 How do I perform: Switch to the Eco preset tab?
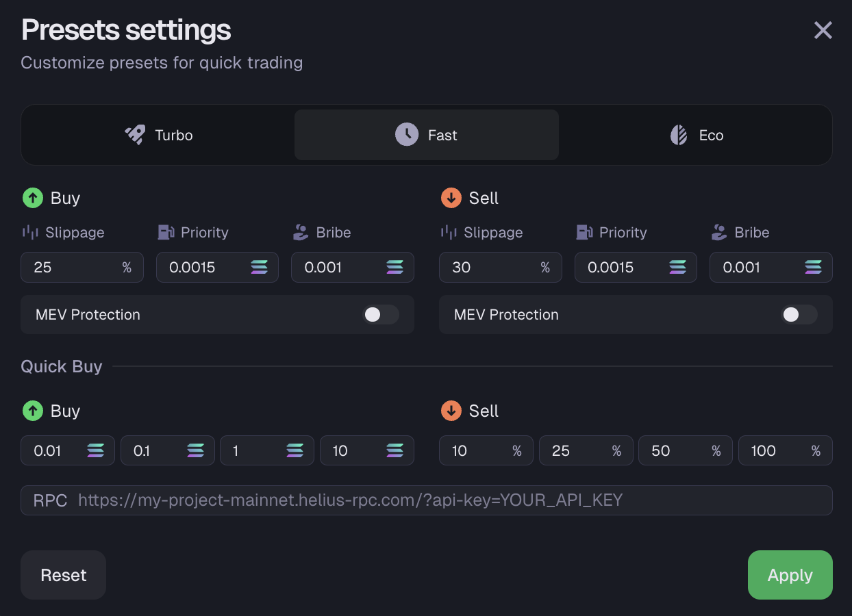pyautogui.click(x=696, y=135)
